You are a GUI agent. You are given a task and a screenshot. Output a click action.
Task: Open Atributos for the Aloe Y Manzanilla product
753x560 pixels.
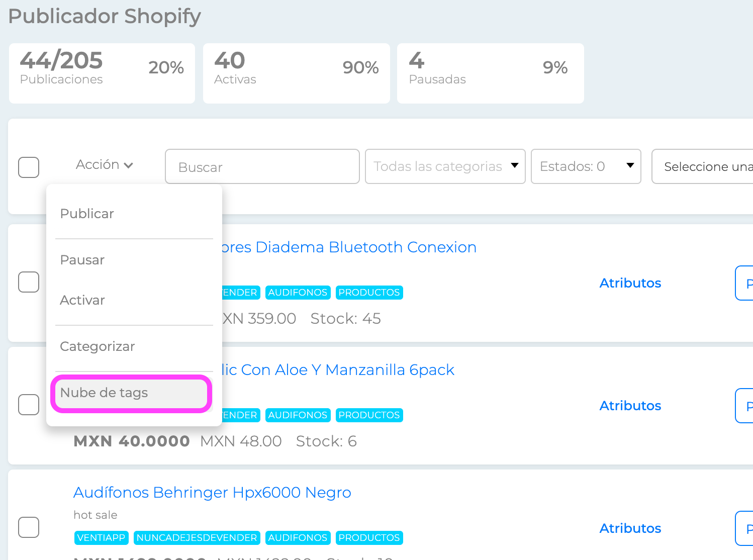click(630, 406)
